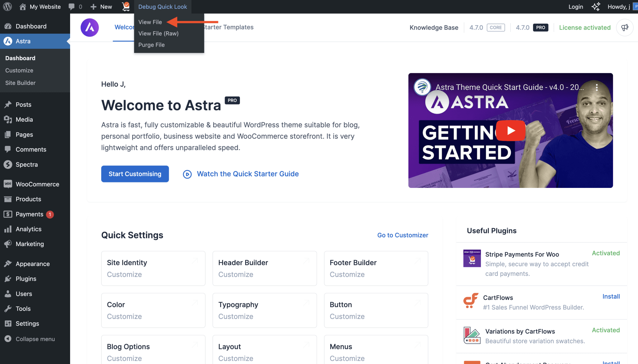Click the Astra logo in page header
The image size is (638, 364).
[90, 27]
